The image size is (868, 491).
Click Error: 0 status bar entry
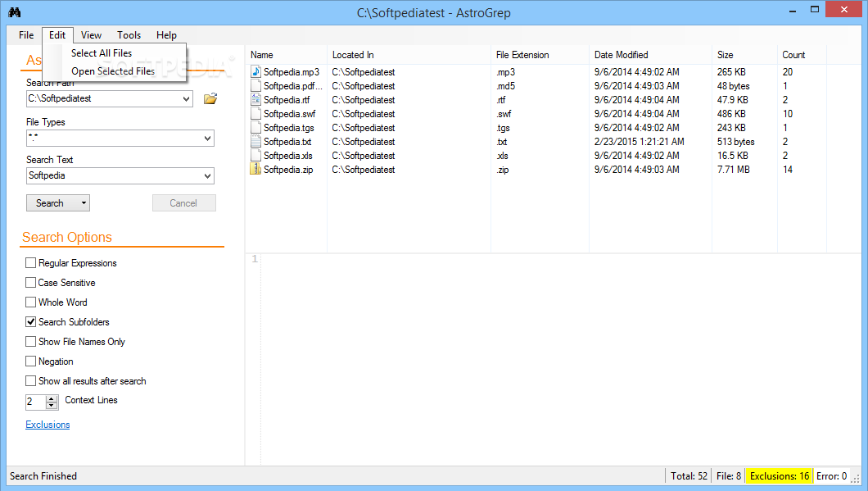[x=831, y=476]
